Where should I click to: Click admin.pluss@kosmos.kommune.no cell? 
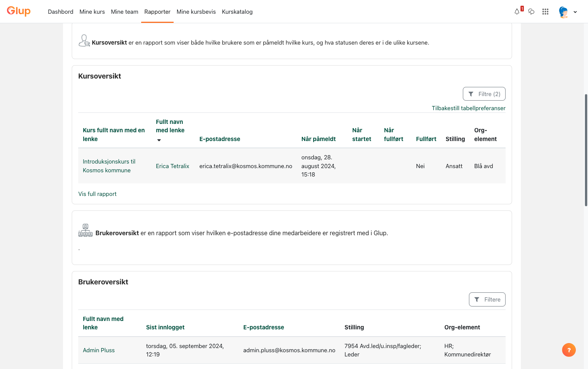(289, 350)
